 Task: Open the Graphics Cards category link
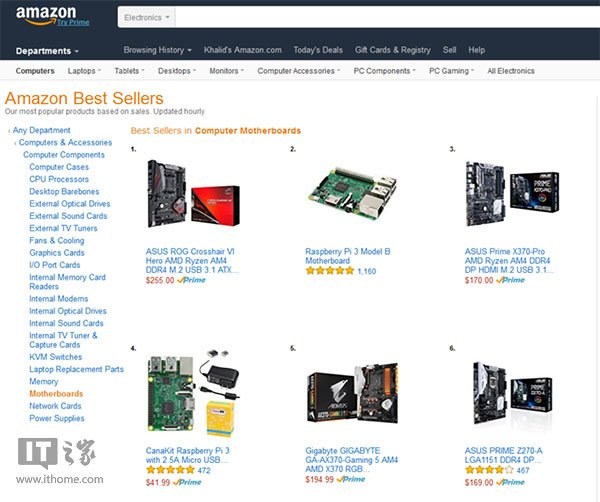click(x=57, y=253)
